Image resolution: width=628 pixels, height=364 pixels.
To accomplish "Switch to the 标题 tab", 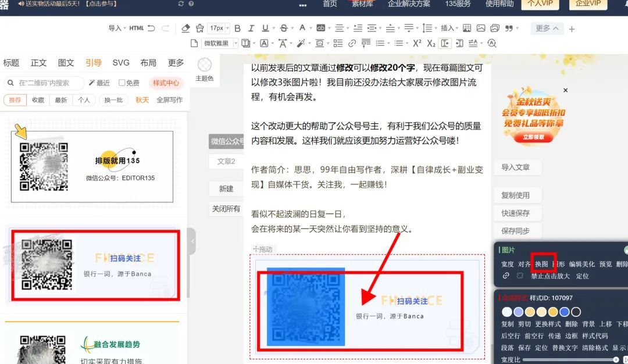I will (11, 63).
